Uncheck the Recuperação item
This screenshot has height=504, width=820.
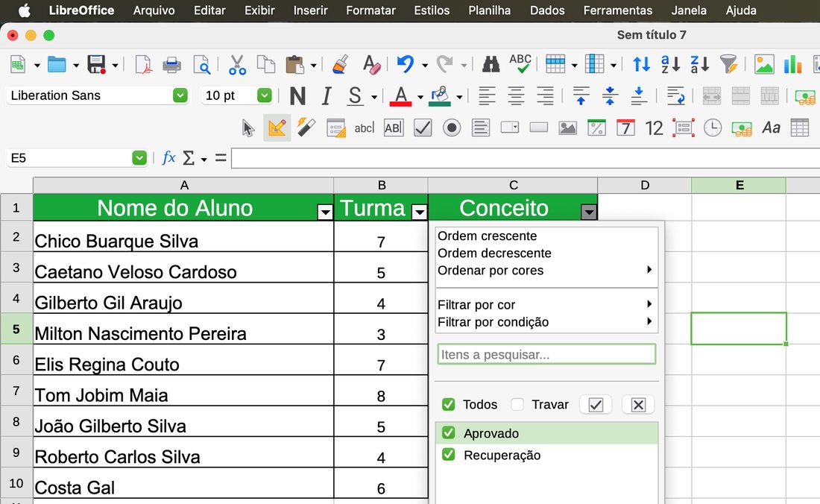[448, 454]
